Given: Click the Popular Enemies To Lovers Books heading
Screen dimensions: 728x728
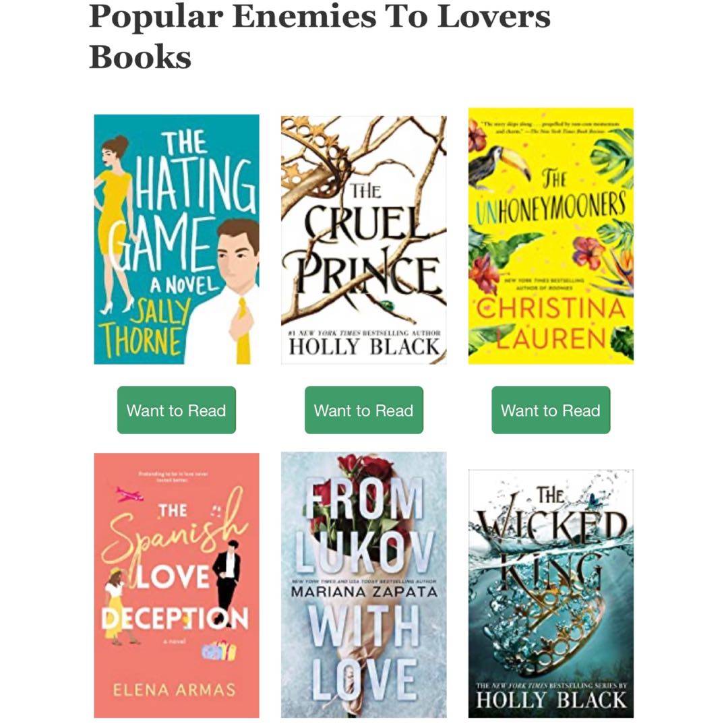Looking at the screenshot, I should (x=320, y=36).
